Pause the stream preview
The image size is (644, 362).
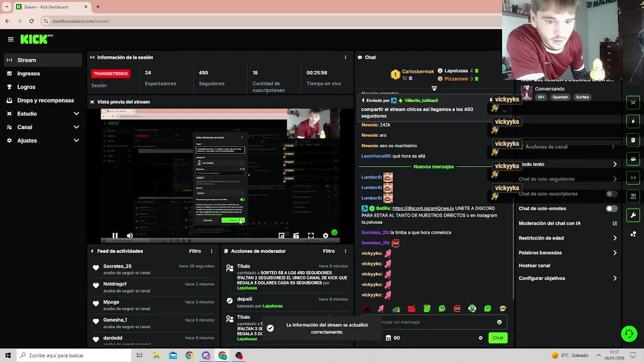pyautogui.click(x=115, y=235)
